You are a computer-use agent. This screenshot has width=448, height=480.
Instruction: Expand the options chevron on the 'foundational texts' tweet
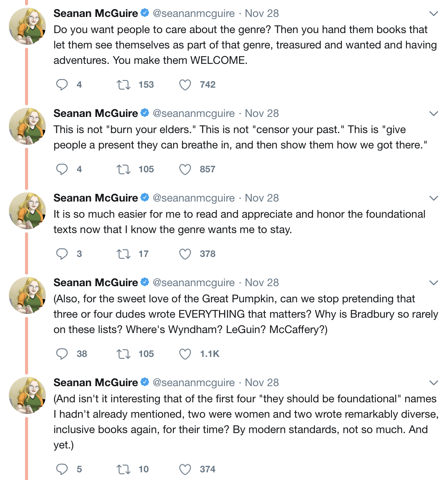(x=434, y=198)
